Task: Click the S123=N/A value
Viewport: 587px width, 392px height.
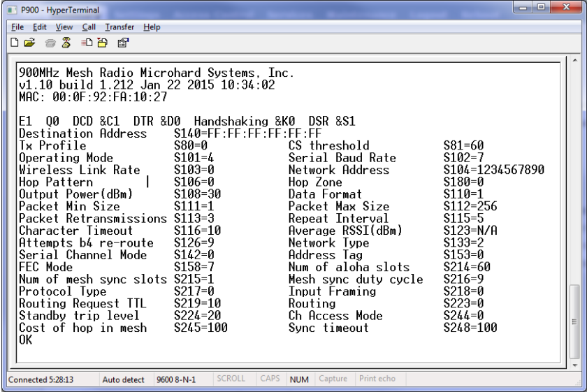Action: 470,231
